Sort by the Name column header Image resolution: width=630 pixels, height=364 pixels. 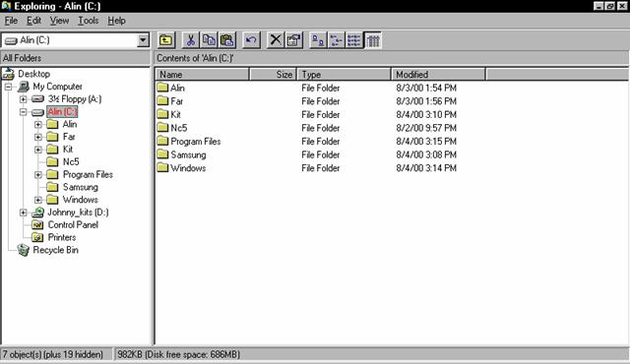click(202, 74)
